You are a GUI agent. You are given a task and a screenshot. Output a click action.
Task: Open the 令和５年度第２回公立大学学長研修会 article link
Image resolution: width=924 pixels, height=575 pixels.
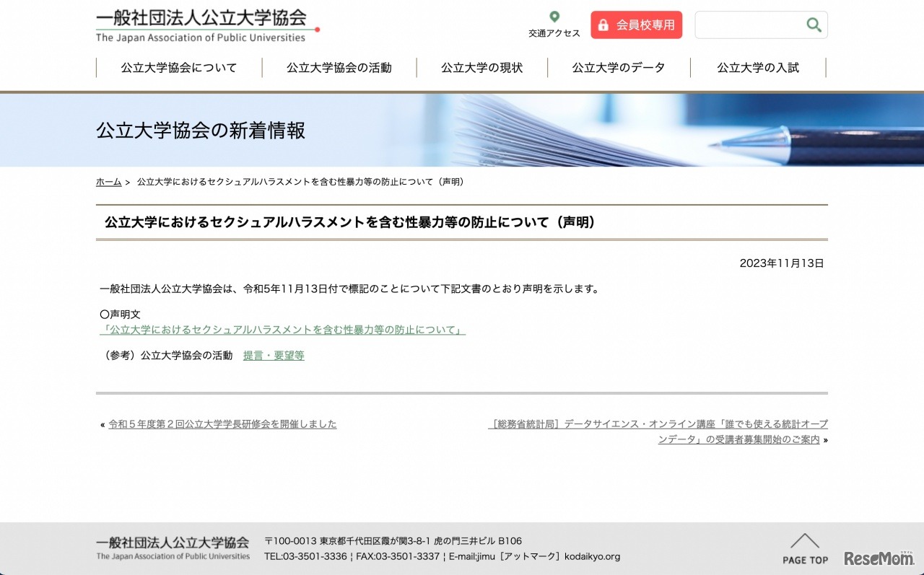point(222,424)
